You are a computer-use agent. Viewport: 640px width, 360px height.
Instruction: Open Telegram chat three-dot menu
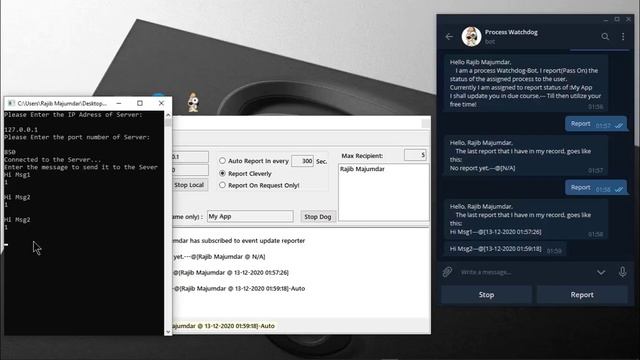[623, 37]
